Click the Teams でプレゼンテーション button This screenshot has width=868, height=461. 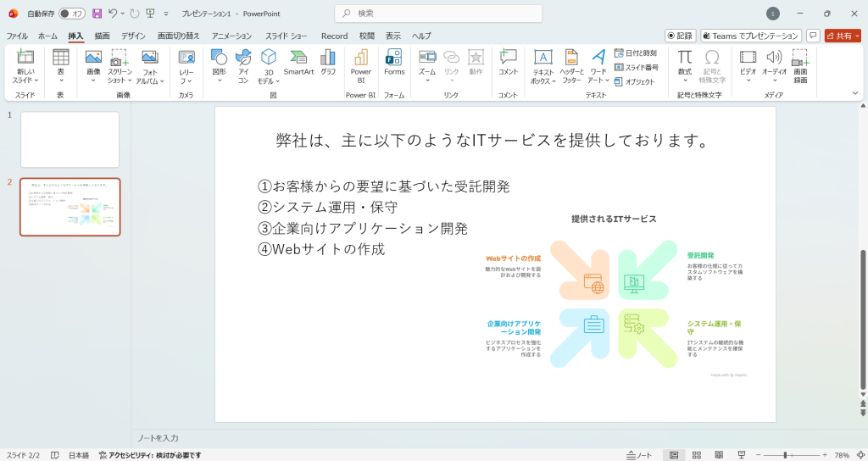pos(751,36)
